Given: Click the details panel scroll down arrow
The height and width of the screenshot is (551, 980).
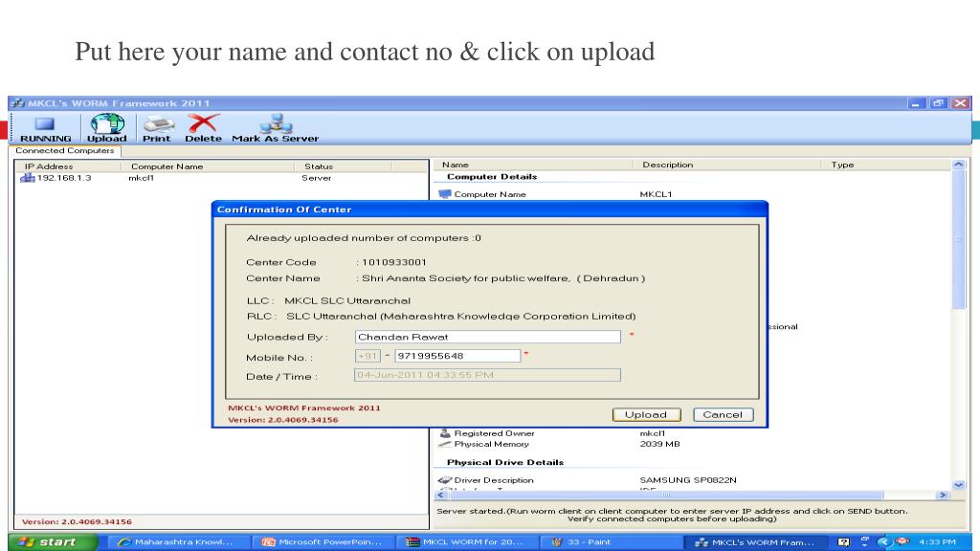Looking at the screenshot, I should coord(959,485).
